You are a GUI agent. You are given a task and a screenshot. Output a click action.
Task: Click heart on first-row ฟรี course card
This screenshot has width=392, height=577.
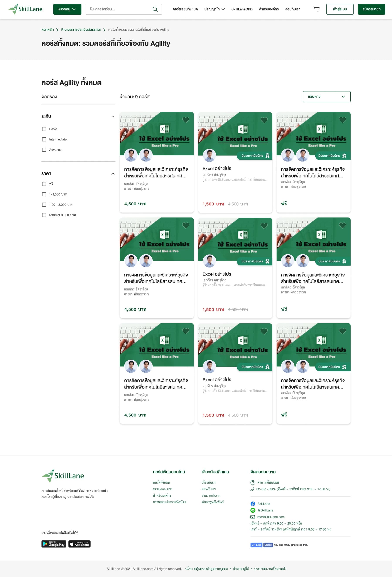pos(343,120)
